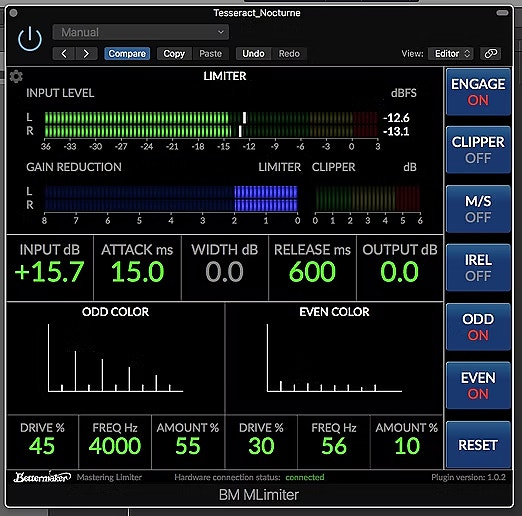Go to the previous preset arrow

64,54
